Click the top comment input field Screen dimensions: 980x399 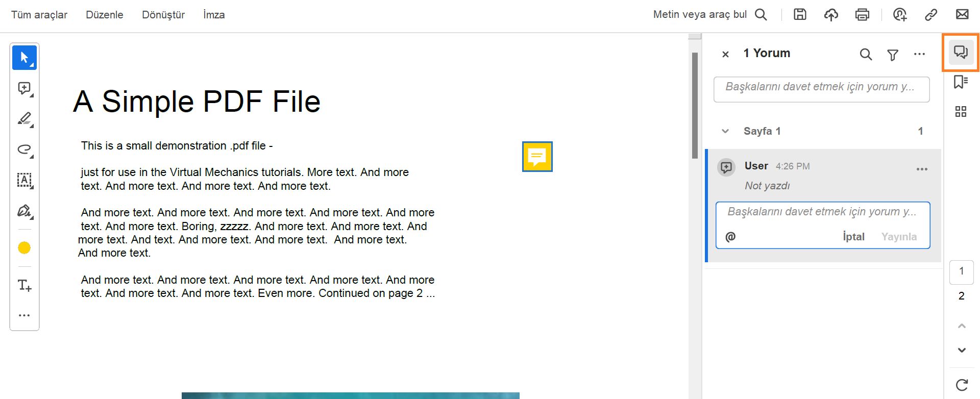pos(821,89)
